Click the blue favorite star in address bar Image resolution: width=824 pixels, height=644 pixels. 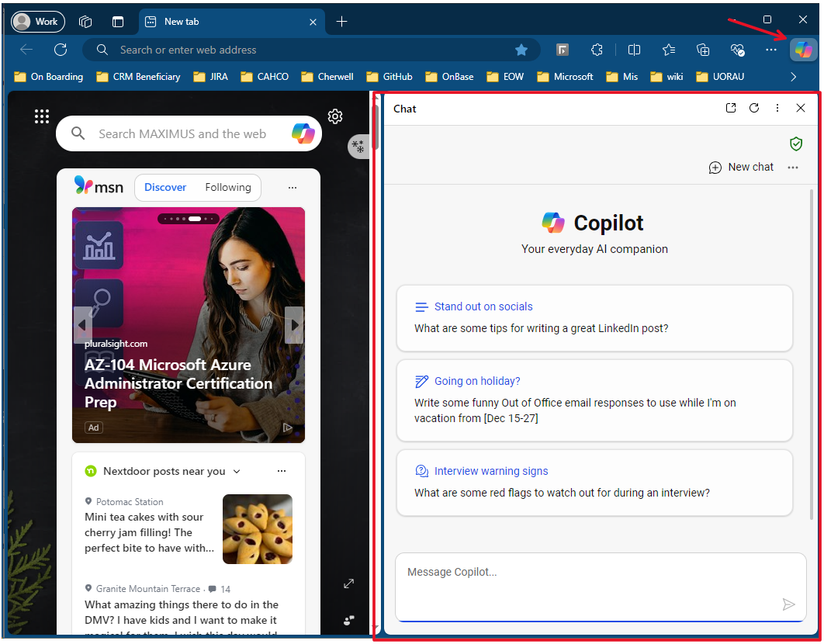pos(521,50)
